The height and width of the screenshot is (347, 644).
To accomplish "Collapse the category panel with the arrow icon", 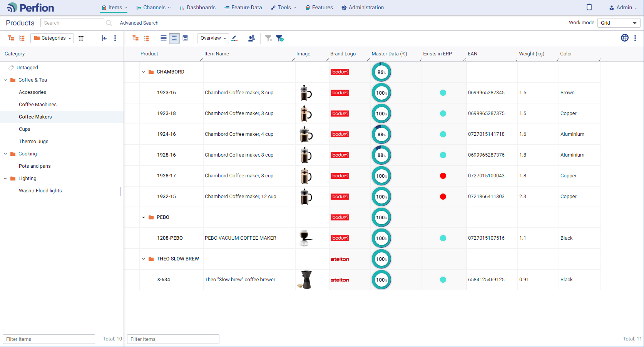I will (x=104, y=38).
